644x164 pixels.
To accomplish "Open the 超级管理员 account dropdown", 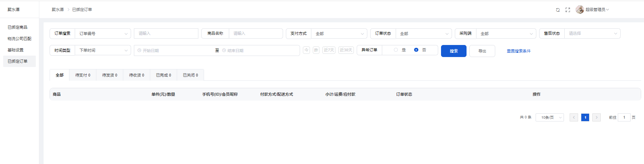I will coord(597,10).
